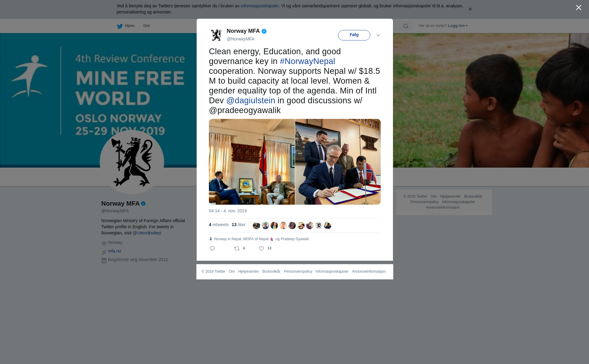
Task: Open the Om menu item
Action: [146, 26]
